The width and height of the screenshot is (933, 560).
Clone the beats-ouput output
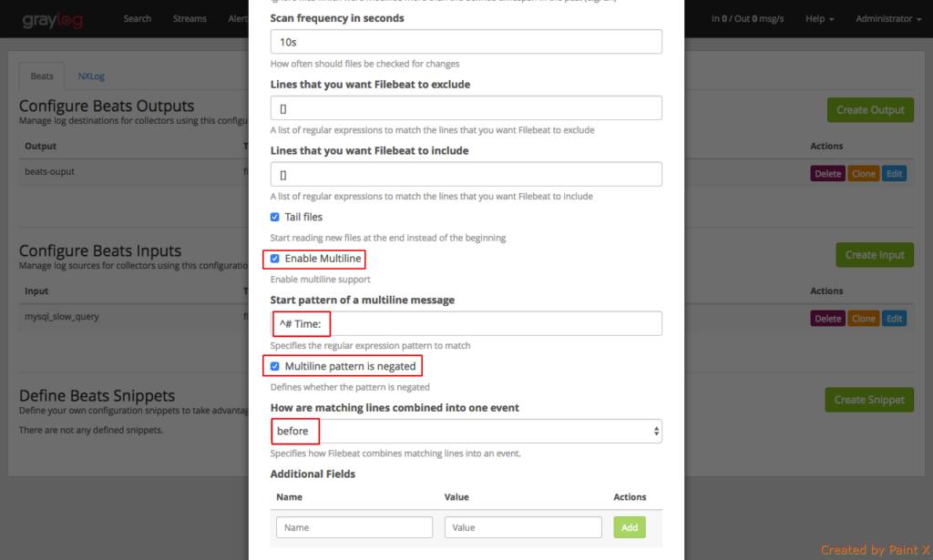[863, 173]
